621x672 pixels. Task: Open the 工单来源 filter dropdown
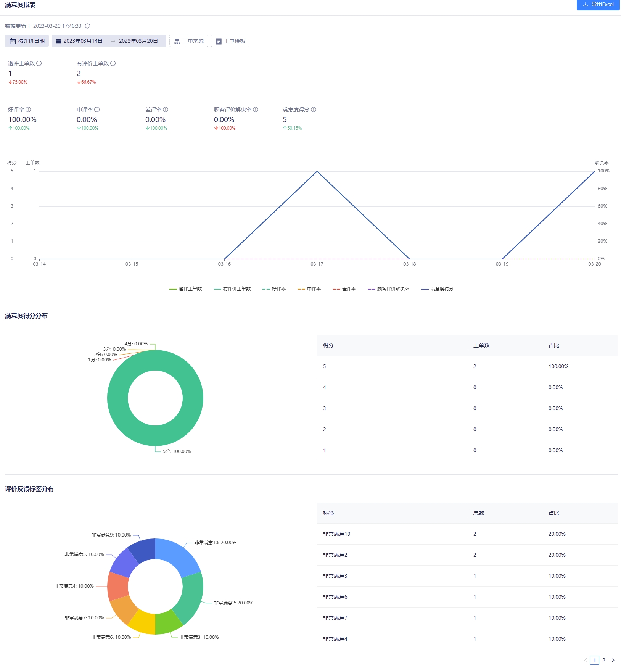point(189,41)
